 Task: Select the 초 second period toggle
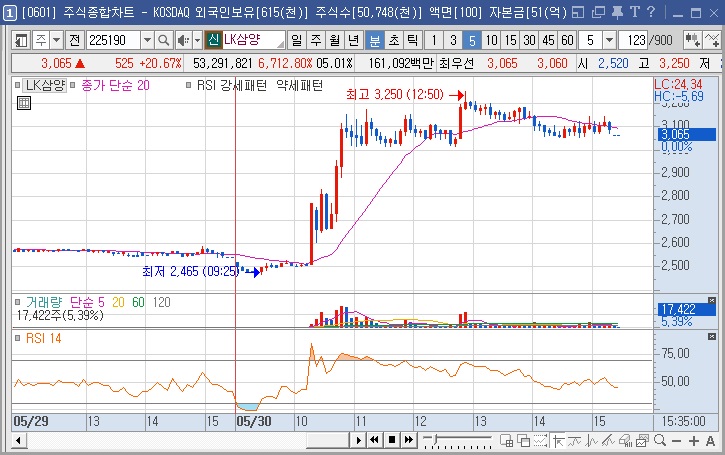pyautogui.click(x=393, y=40)
